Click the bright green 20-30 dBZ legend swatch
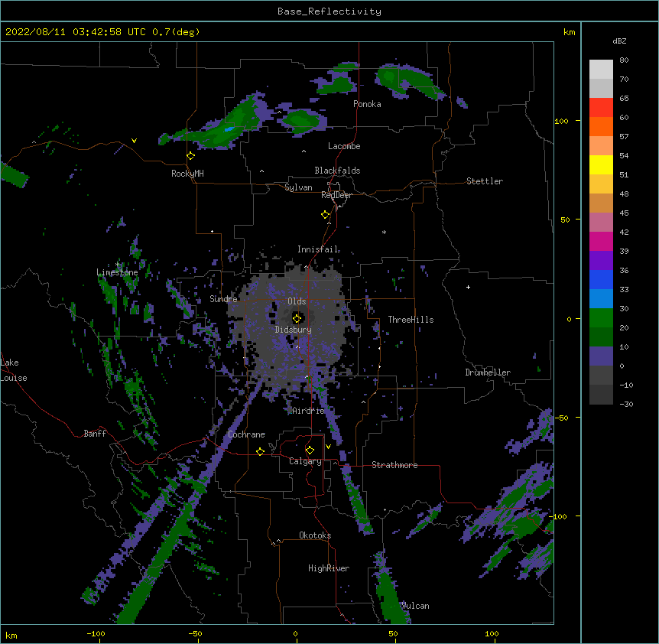The width and height of the screenshot is (659, 644). [x=601, y=318]
